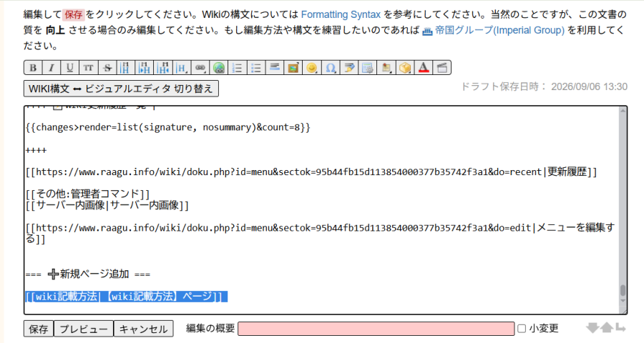Toggle word wrap with bent arrow icon
This screenshot has width=644, height=343.
click(x=620, y=328)
